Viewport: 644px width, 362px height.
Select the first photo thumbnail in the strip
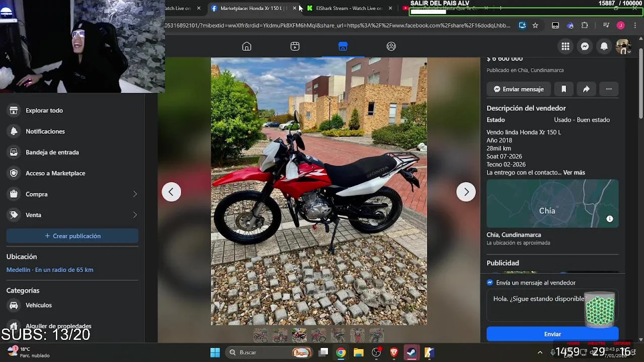point(261,335)
